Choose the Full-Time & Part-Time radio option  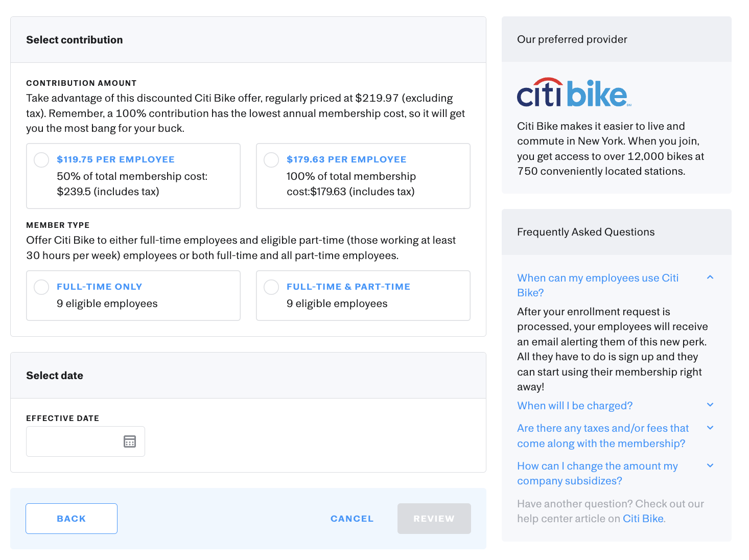coord(271,287)
